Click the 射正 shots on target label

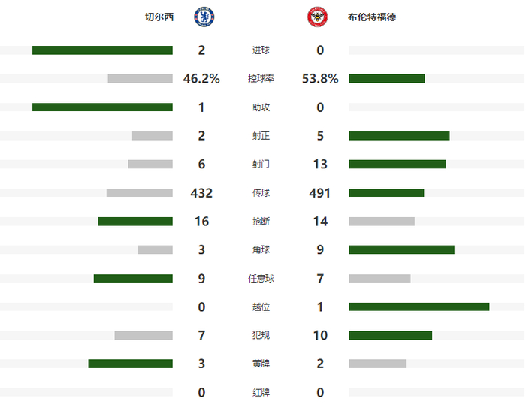[x=261, y=136]
